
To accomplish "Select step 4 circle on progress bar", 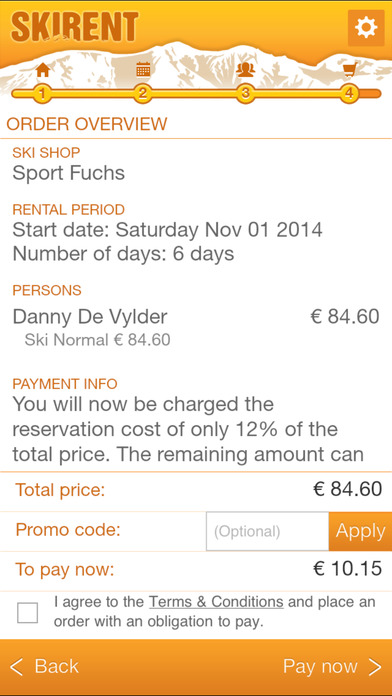I will point(350,94).
